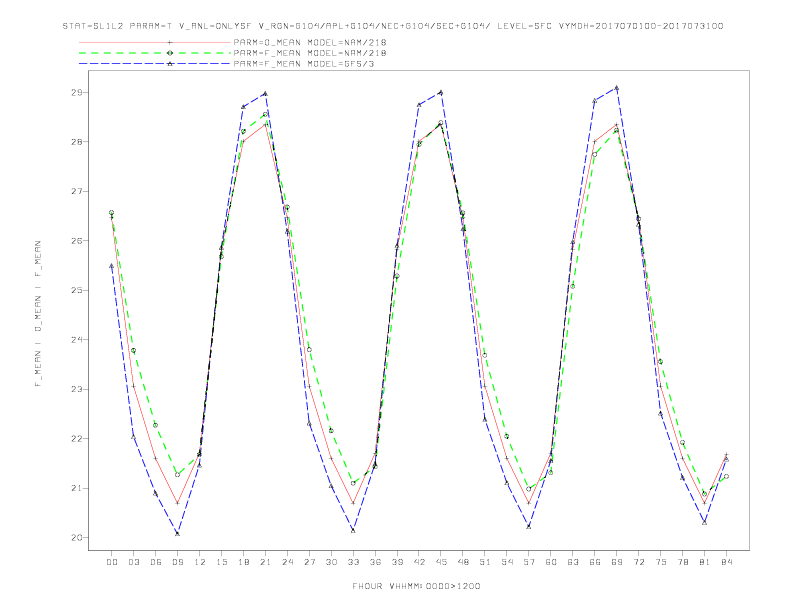This screenshot has height=612, width=792.
Task: Click forecast hour label 33 on x-axis
Action: 353,562
